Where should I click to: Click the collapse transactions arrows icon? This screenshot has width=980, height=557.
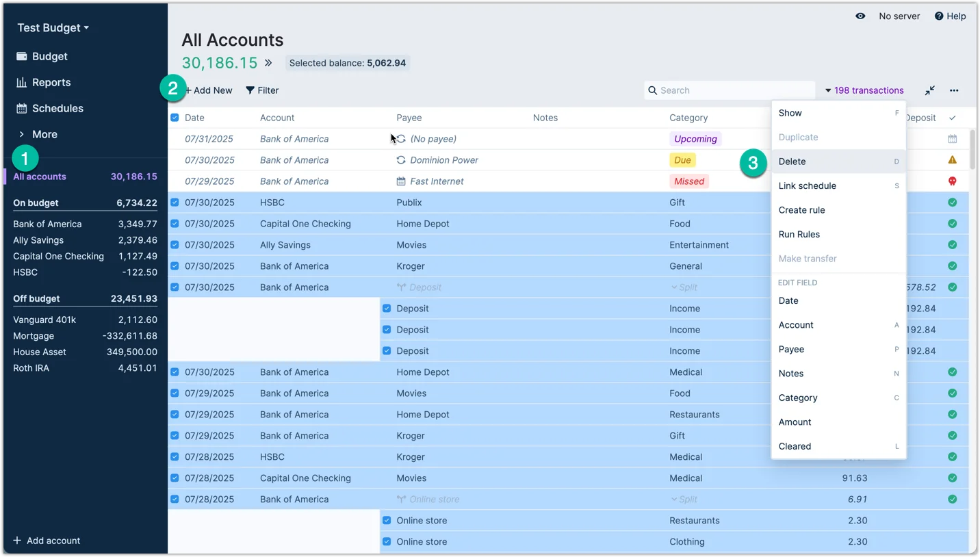point(929,90)
